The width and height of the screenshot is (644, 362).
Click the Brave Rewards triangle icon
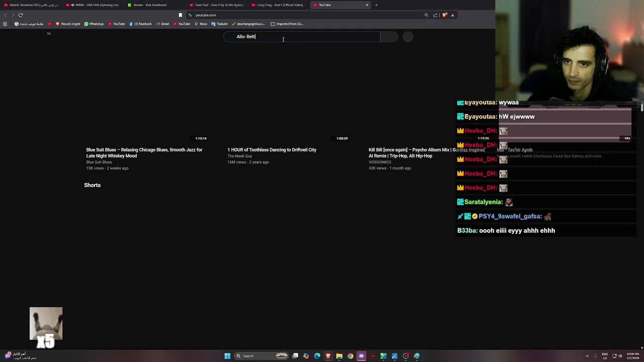coord(452,15)
